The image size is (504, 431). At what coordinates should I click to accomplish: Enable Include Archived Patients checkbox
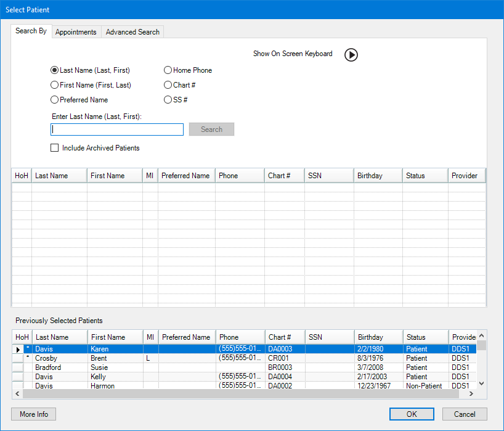[x=55, y=148]
